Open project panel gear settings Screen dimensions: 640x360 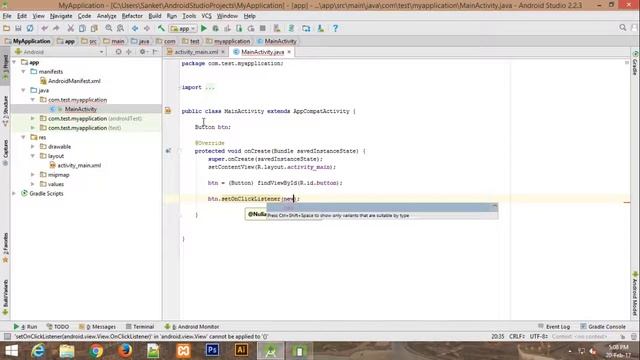pos(142,52)
